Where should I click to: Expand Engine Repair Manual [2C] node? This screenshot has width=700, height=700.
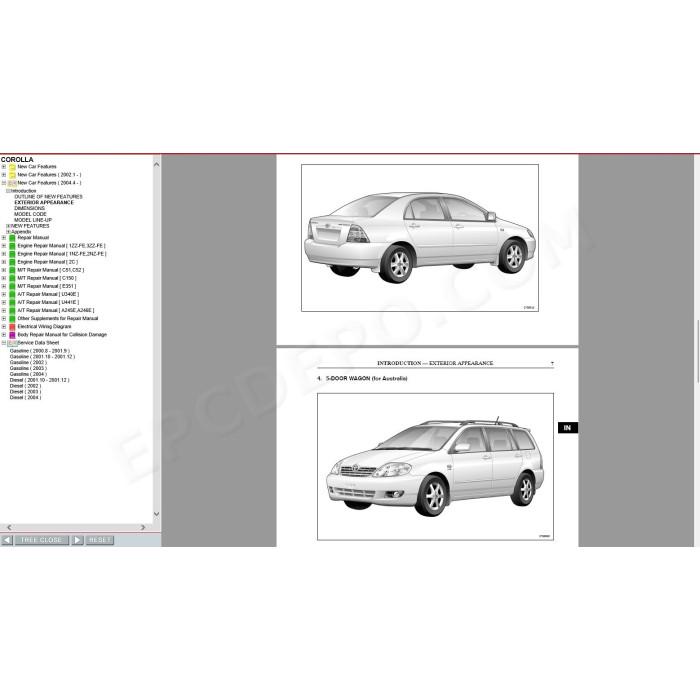4,262
